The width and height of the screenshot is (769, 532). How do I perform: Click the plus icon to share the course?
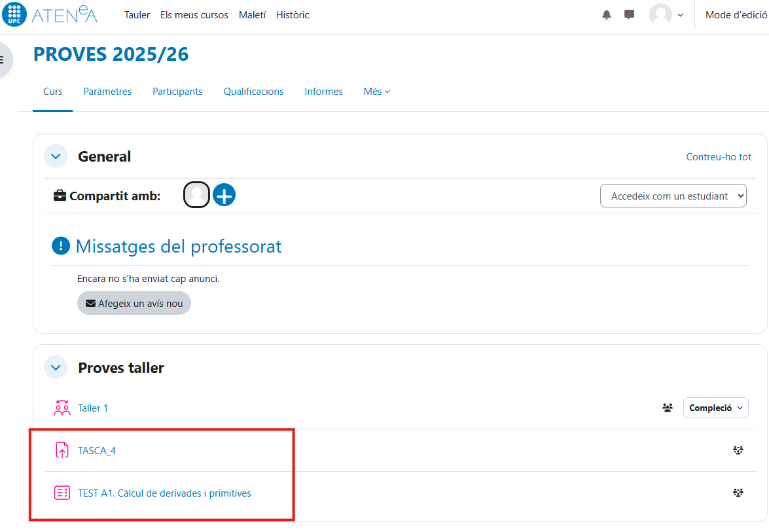coord(224,195)
